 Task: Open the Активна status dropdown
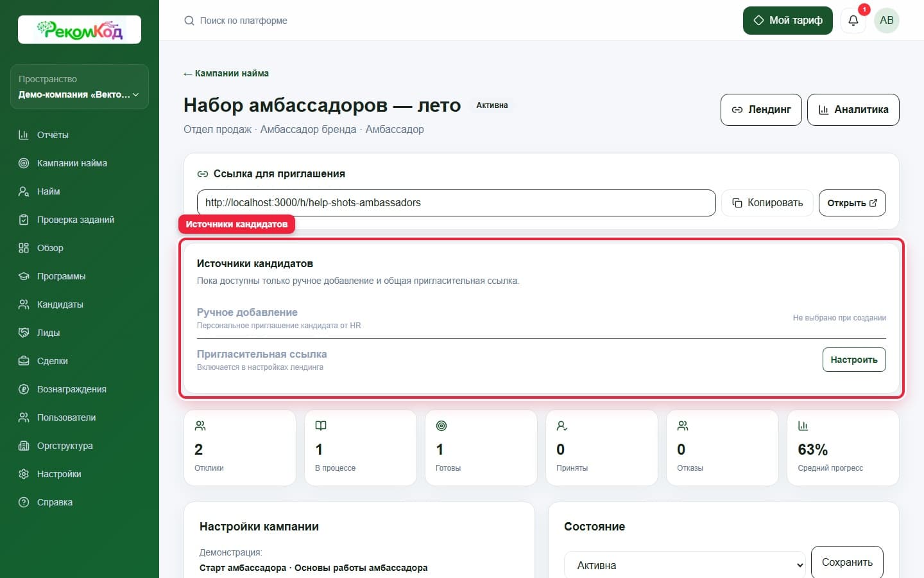coord(685,565)
